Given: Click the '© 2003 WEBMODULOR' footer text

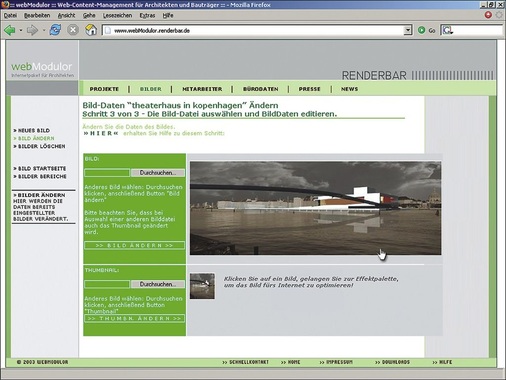Looking at the screenshot, I should (42, 362).
